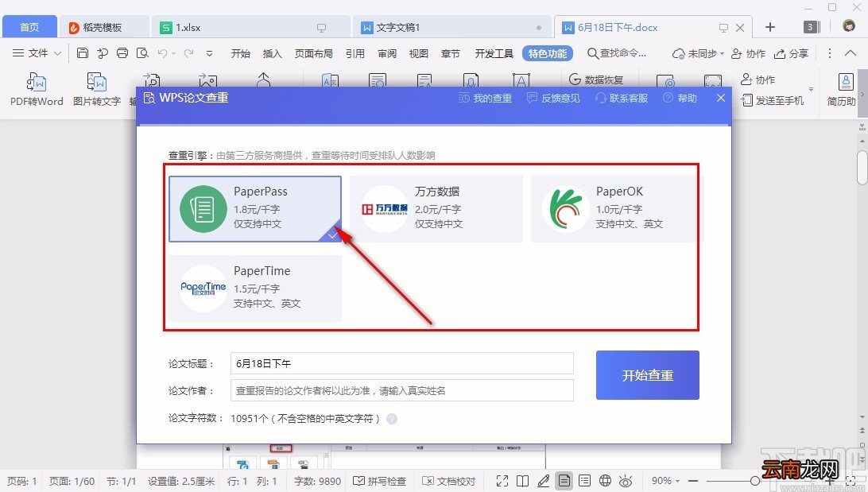Close the 6月18日下午.docx tab
This screenshot has width=868, height=492.
click(x=739, y=28)
